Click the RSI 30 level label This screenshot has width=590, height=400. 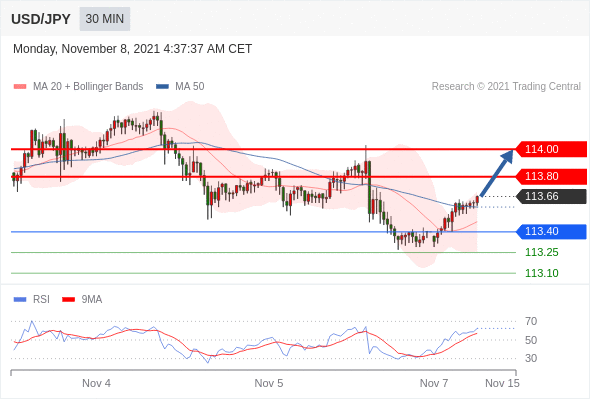[x=531, y=358]
